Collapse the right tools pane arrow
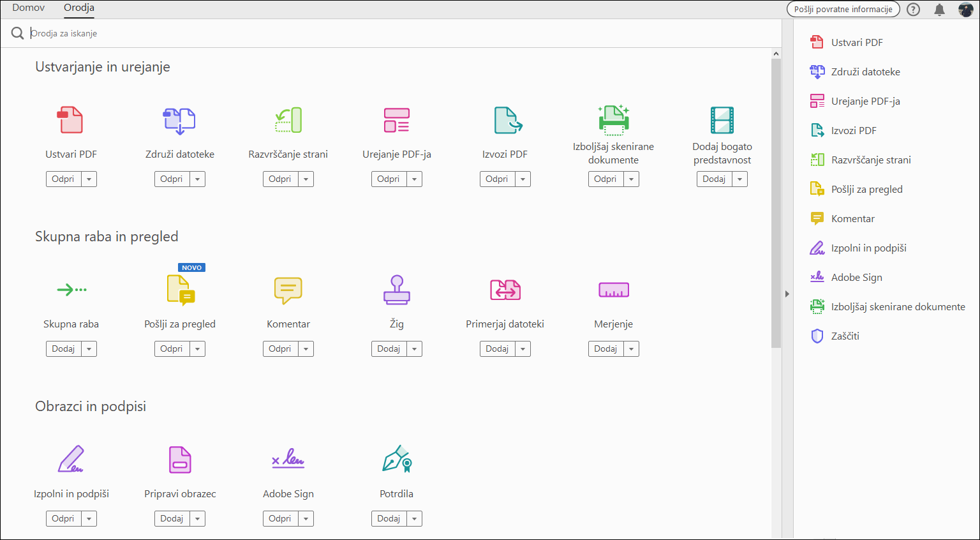 (787, 294)
